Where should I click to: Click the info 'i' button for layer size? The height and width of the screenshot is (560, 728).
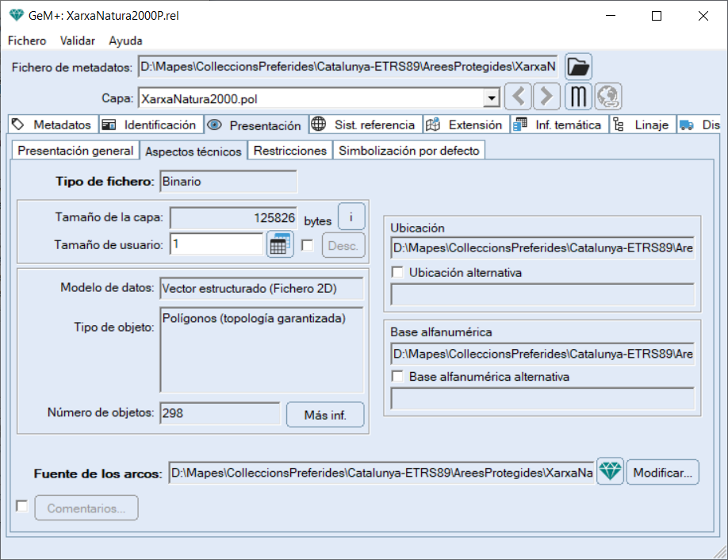351,217
